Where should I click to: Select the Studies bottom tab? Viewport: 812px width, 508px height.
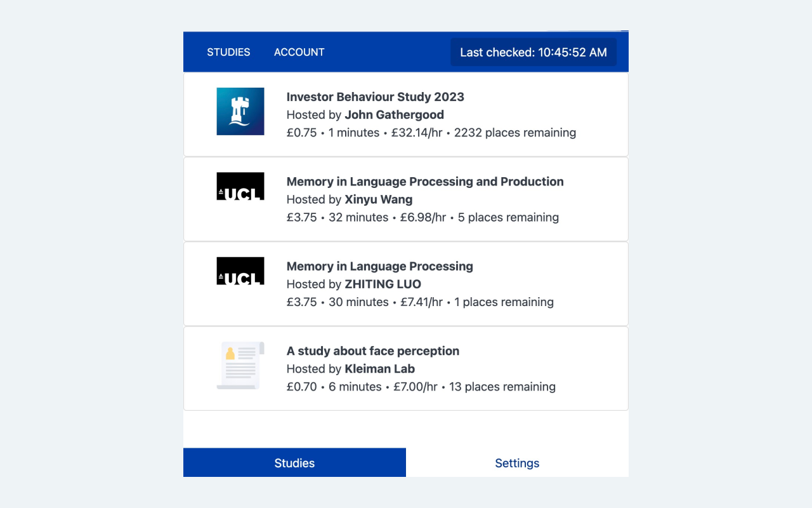coord(294,463)
